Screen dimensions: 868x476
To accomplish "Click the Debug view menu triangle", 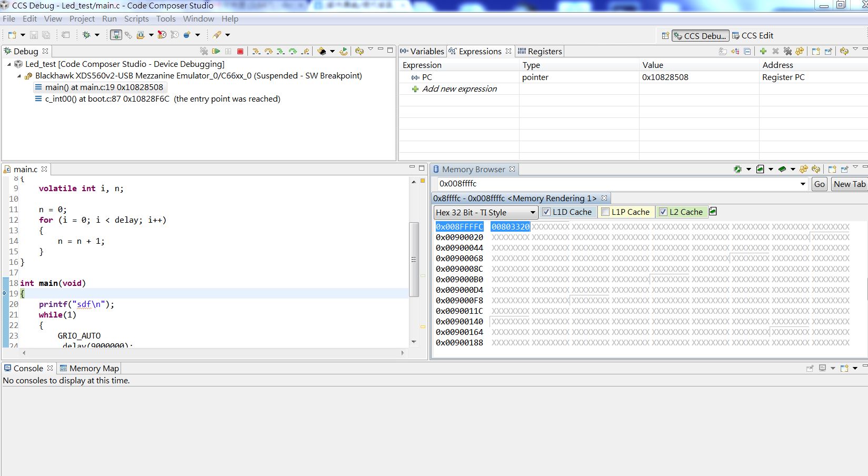I will pyautogui.click(x=371, y=49).
